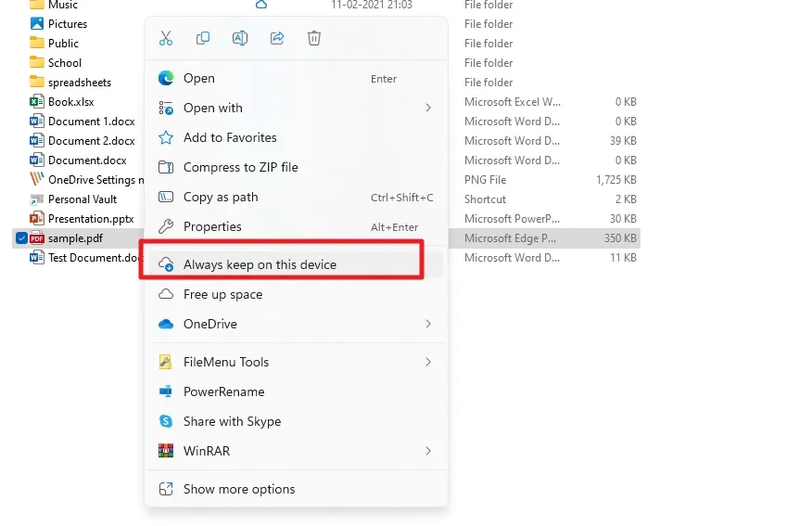Click the Free up space cloud icon
Image resolution: width=812 pixels, height=526 pixels.
(x=166, y=294)
